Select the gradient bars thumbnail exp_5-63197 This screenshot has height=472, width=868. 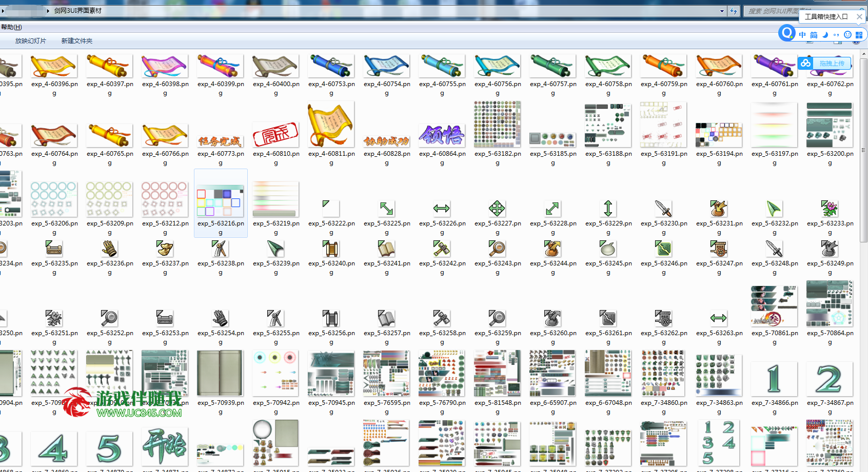pos(774,125)
